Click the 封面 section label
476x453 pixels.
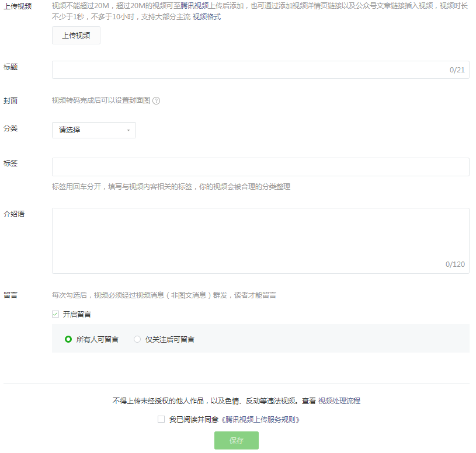click(x=11, y=100)
